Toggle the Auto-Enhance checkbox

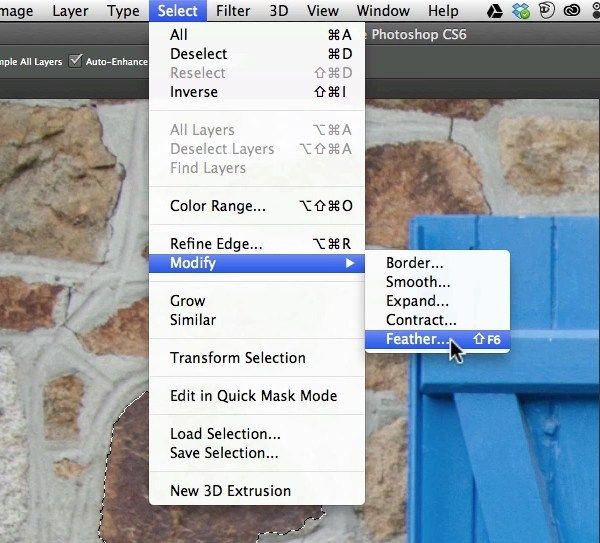76,61
